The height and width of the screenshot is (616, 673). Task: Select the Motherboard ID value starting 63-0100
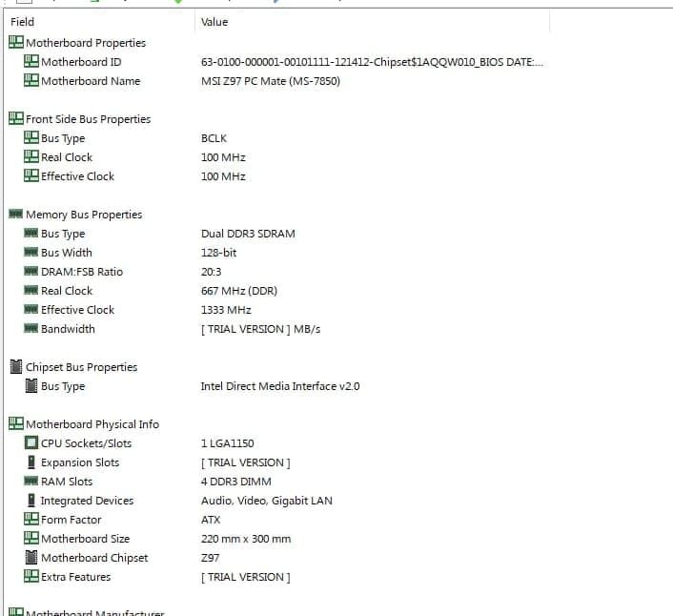point(372,62)
